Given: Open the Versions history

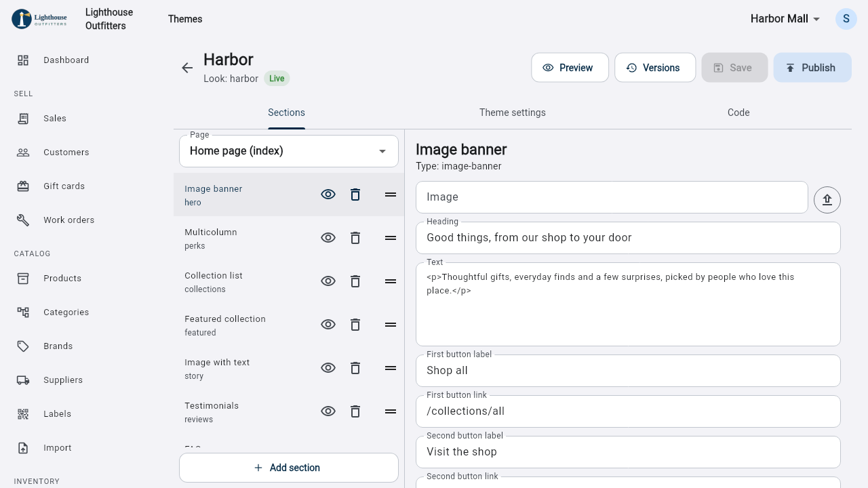Looking at the screenshot, I should tap(655, 68).
